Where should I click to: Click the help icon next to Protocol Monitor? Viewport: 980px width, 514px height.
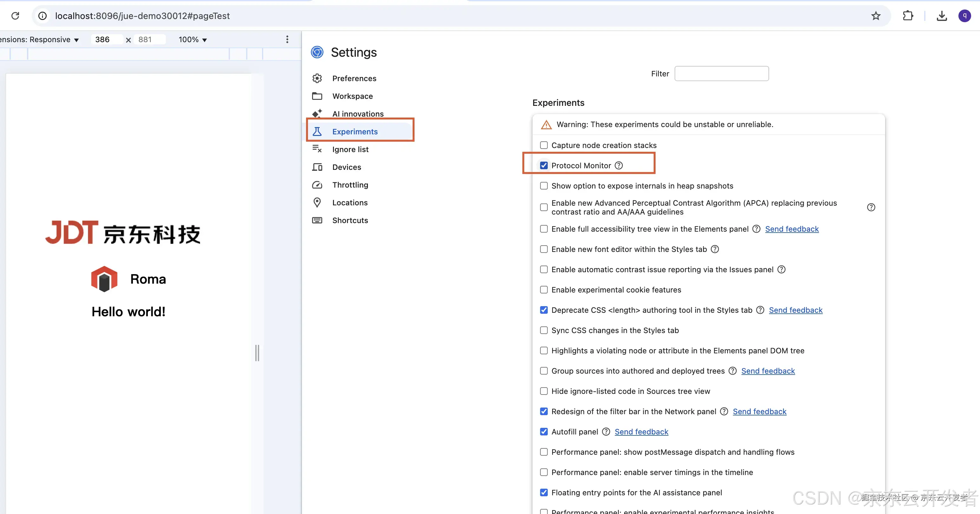[x=618, y=165]
